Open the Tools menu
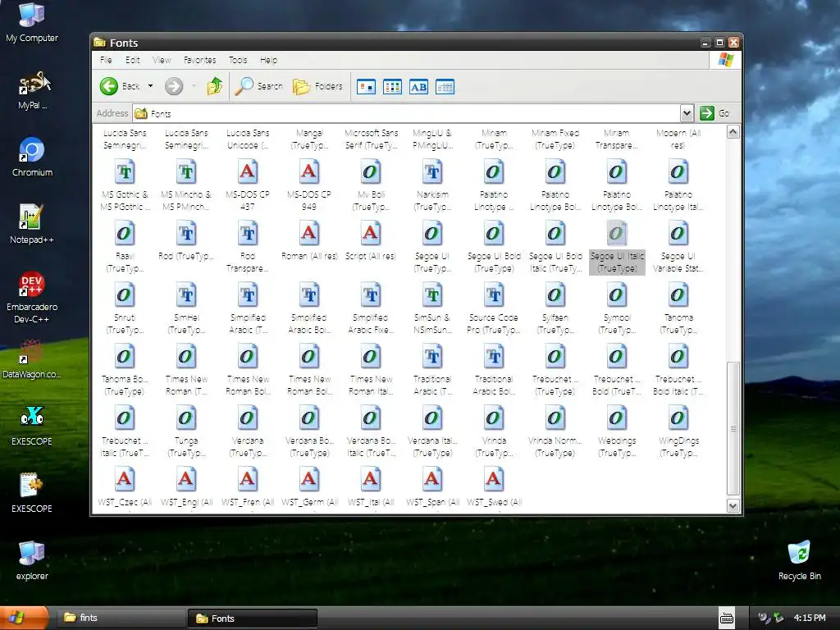The image size is (840, 630). click(x=238, y=60)
